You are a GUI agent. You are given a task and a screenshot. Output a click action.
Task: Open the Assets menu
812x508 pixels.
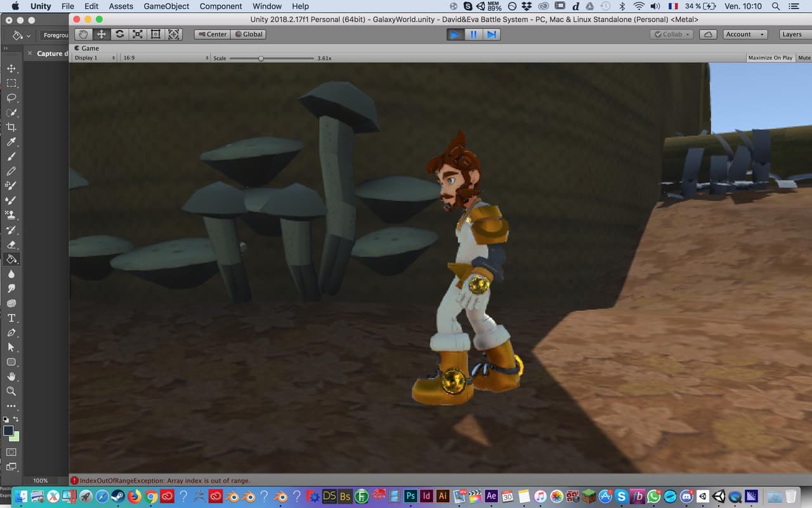tap(121, 6)
